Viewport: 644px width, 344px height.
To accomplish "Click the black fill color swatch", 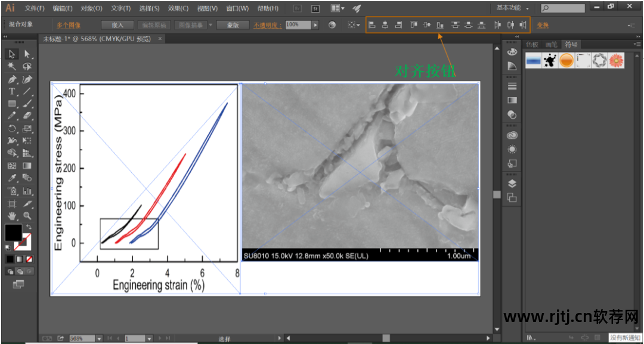I will [13, 233].
